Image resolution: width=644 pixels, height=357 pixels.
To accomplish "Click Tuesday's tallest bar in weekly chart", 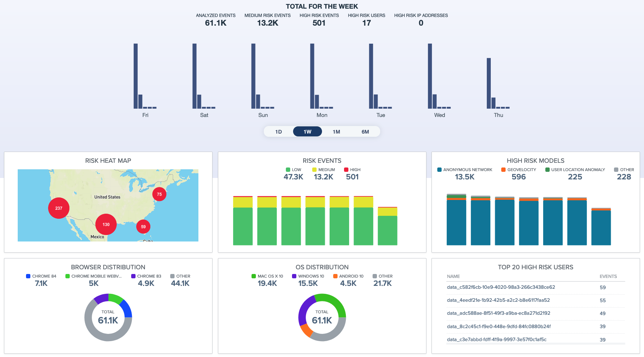I will click(371, 76).
